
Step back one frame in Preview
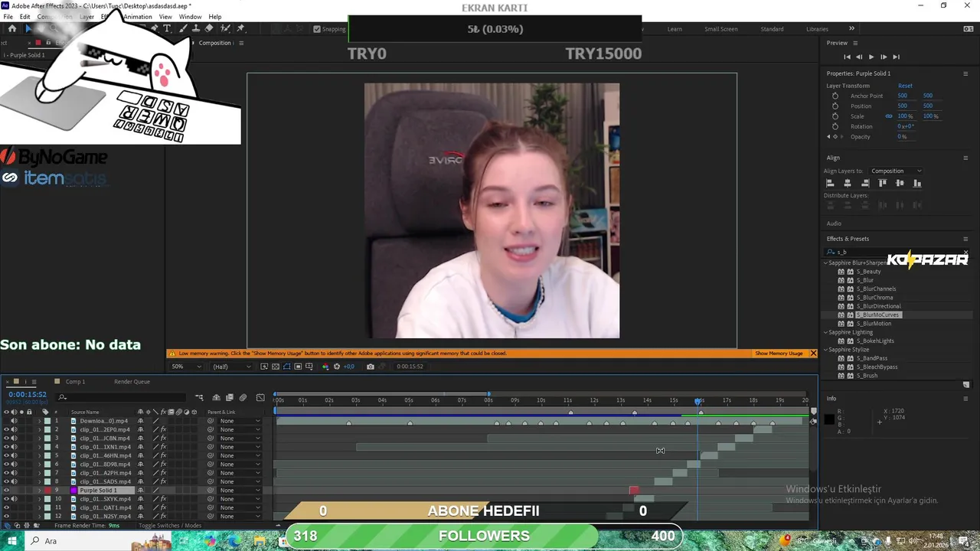click(859, 57)
